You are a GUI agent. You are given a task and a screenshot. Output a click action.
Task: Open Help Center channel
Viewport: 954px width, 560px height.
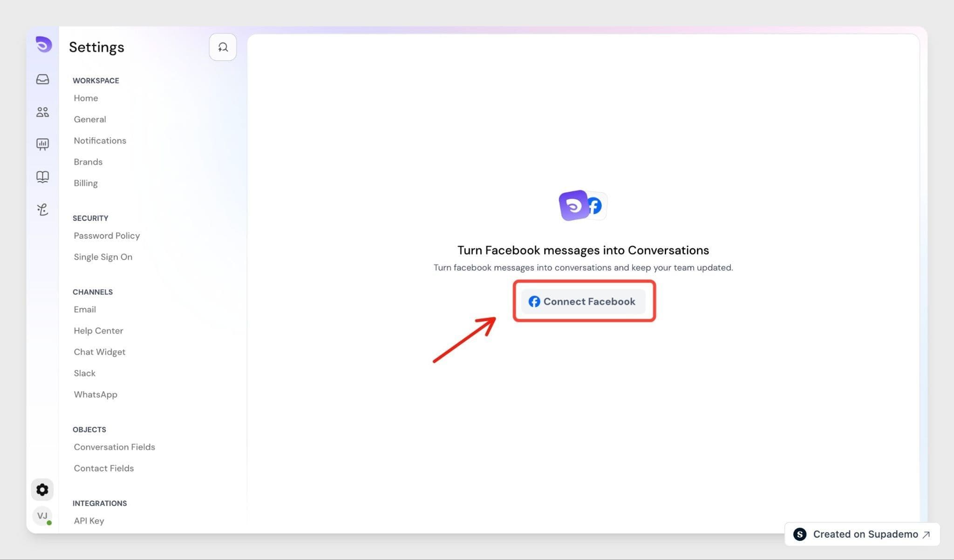point(98,331)
